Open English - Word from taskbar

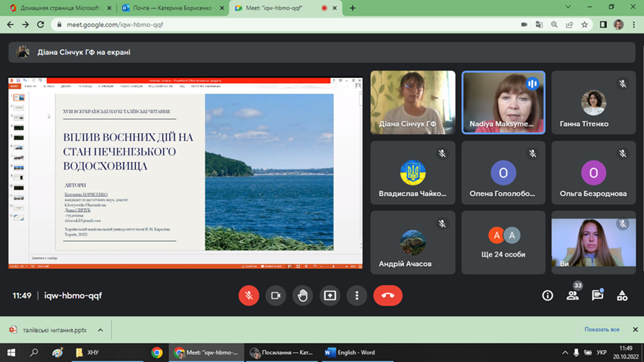350,352
